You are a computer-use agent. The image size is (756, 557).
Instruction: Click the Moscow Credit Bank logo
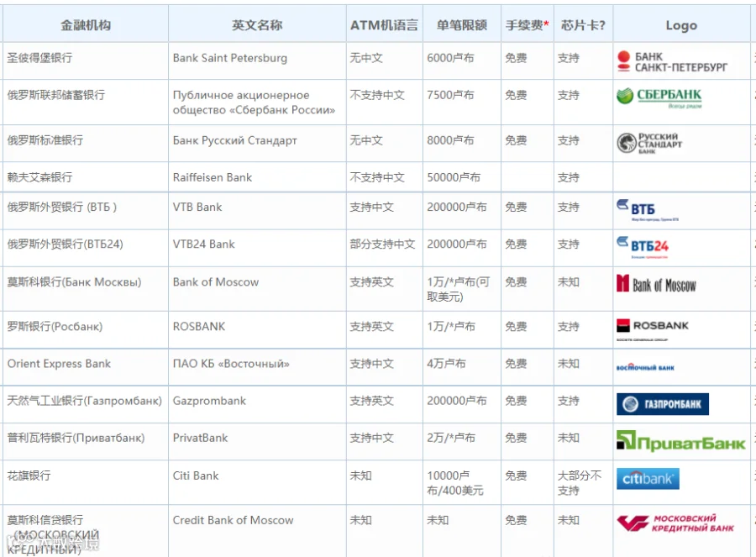coord(675,523)
